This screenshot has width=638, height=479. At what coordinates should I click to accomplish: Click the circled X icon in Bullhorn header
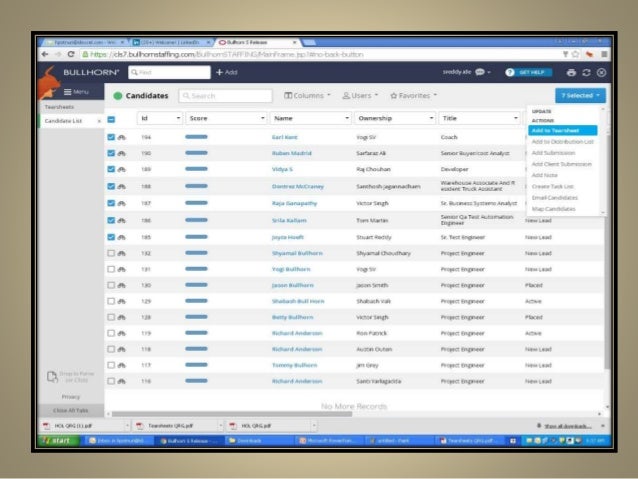pyautogui.click(x=601, y=72)
